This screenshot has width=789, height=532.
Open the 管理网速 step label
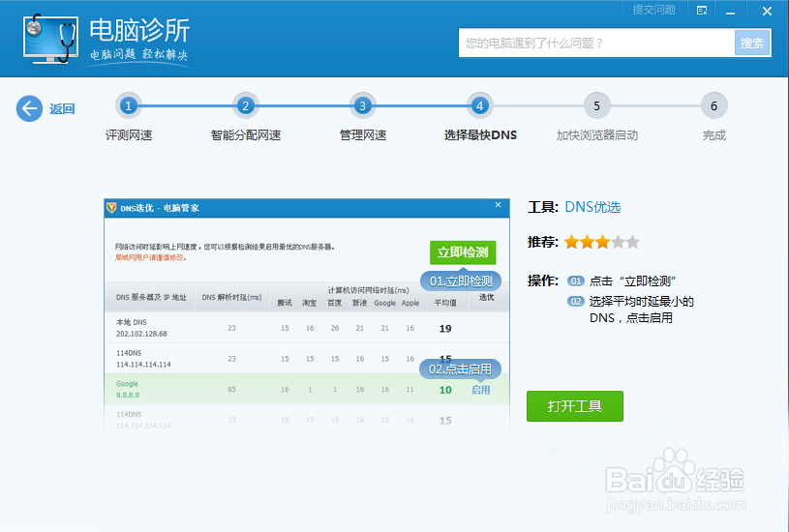tap(363, 135)
